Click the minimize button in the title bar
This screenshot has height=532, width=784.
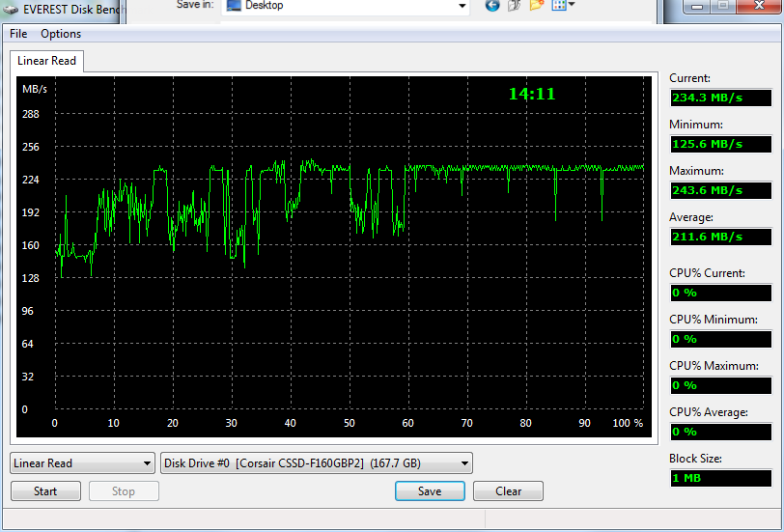[697, 6]
